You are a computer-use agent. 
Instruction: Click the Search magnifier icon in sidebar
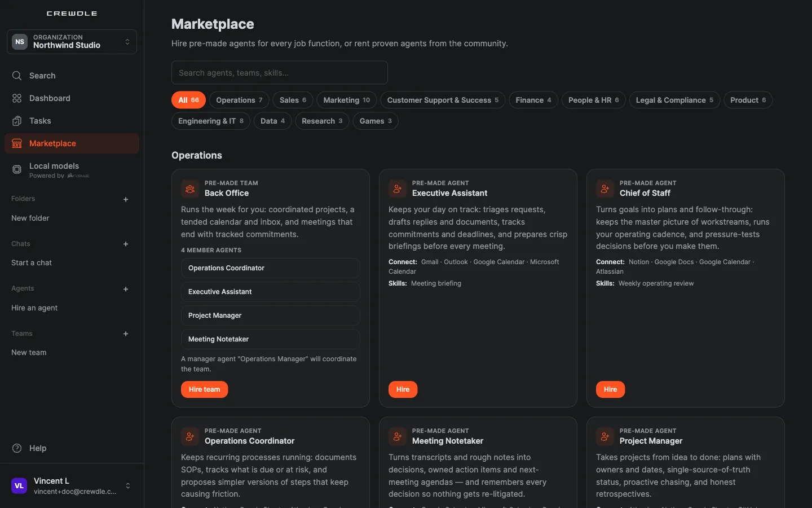(x=17, y=76)
